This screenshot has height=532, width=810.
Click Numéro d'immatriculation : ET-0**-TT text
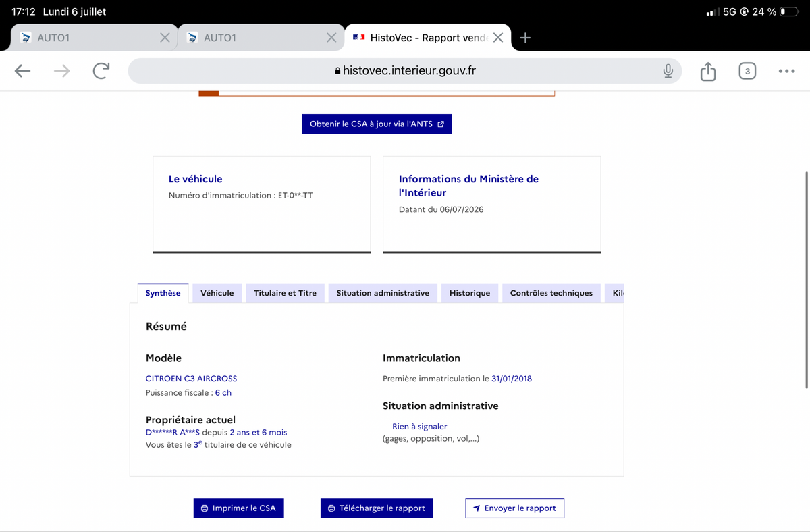[241, 196]
